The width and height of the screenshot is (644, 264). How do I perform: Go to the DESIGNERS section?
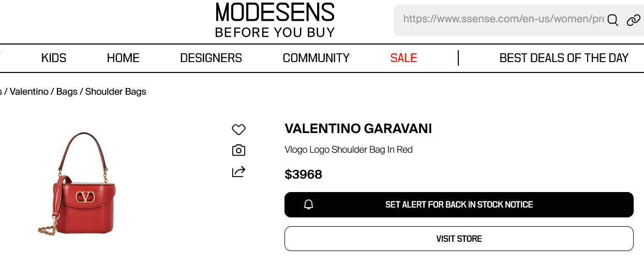pos(211,58)
